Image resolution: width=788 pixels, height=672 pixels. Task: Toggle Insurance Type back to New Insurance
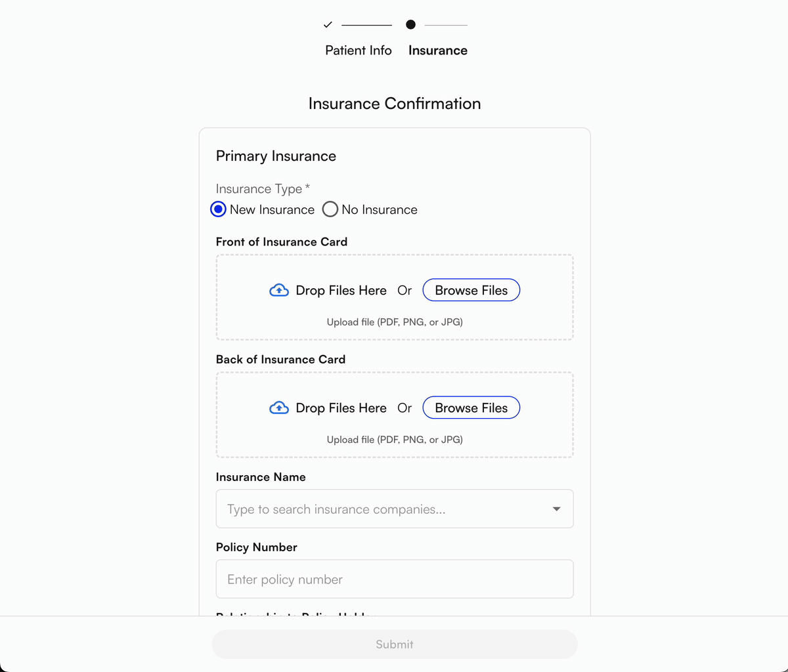tap(218, 209)
